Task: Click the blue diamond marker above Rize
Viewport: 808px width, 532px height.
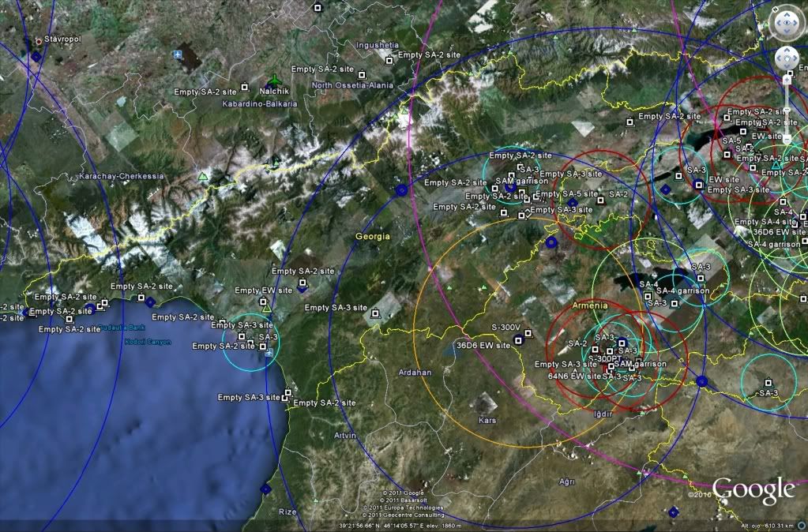Action: [265, 489]
